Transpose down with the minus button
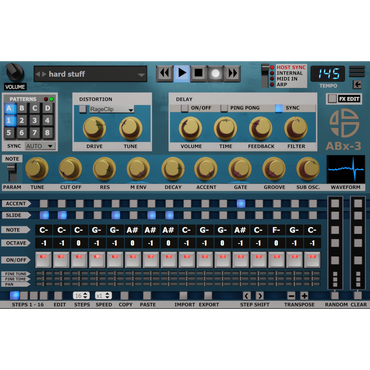The width and height of the screenshot is (370, 370). (291, 295)
